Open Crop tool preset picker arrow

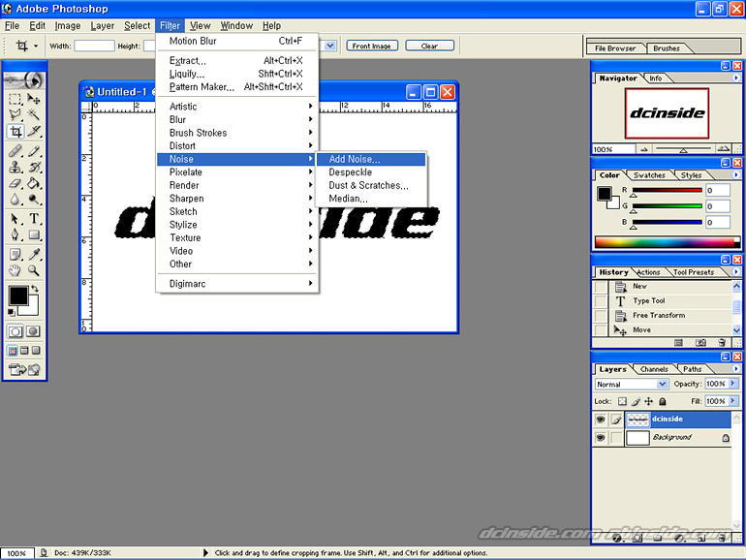[36, 47]
